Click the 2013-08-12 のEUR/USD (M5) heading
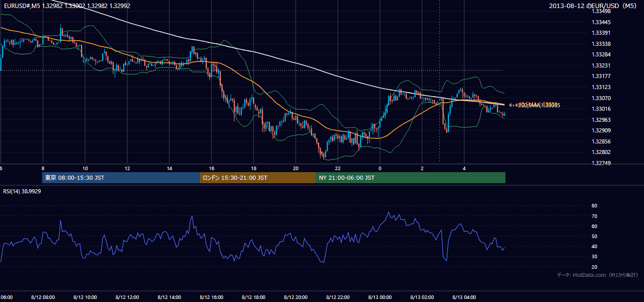The height and width of the screenshot is (302, 644). 594,6
